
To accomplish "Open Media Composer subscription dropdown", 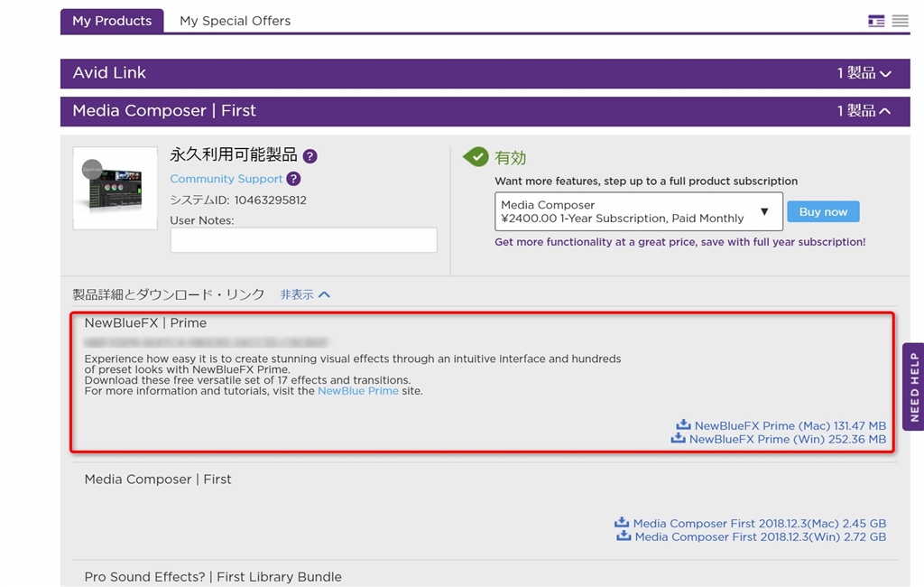I will pos(639,211).
